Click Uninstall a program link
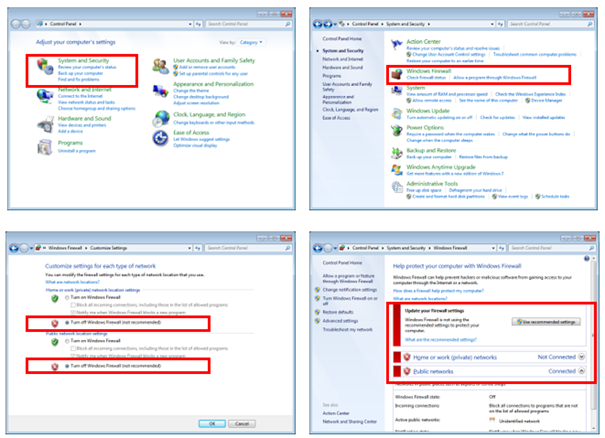This screenshot has width=605, height=438. click(x=77, y=151)
